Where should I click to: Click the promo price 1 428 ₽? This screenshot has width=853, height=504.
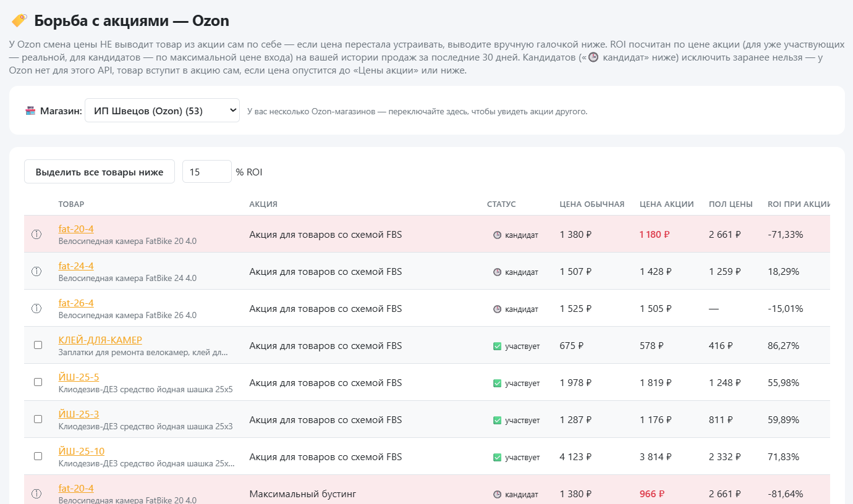click(655, 272)
